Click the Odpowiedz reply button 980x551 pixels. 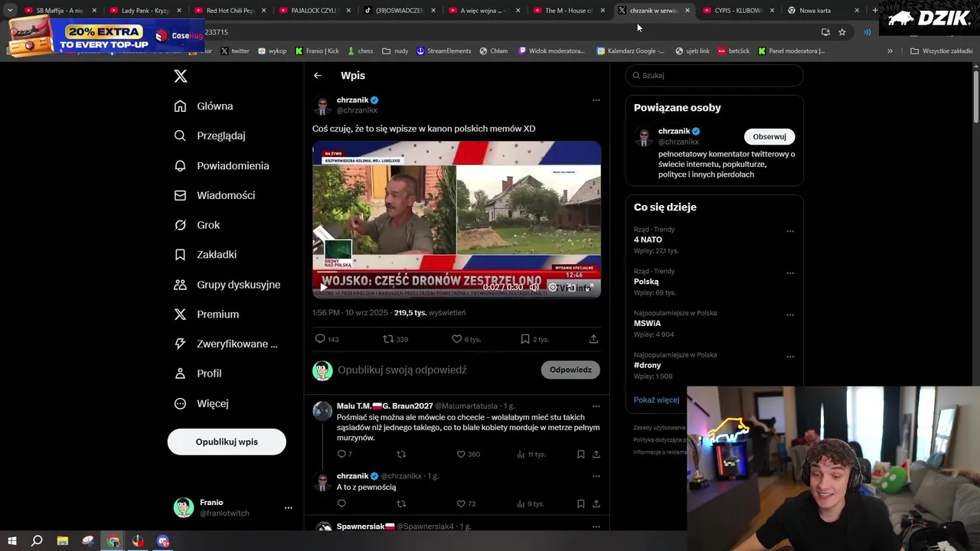[570, 370]
